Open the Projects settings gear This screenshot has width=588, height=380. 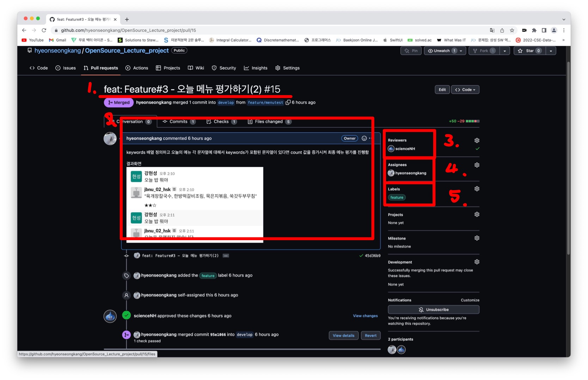[477, 214]
